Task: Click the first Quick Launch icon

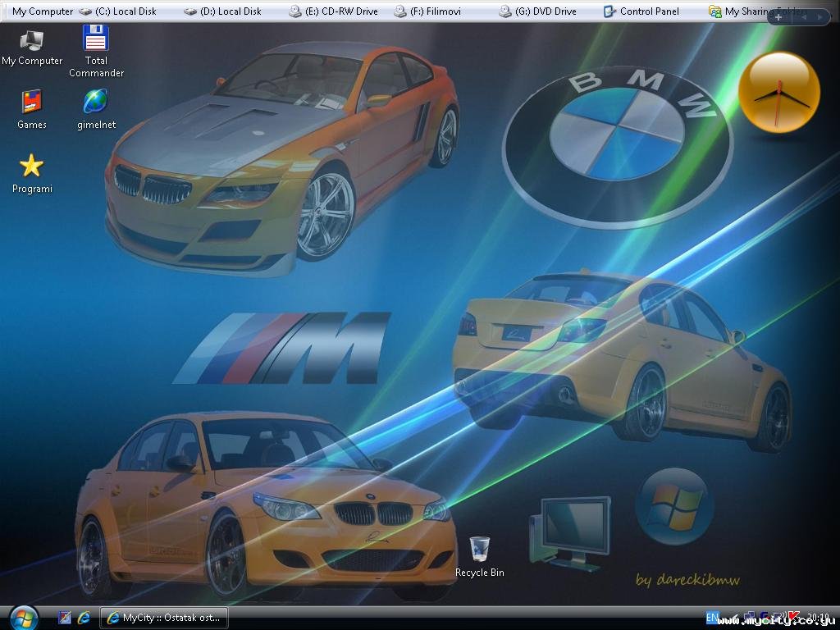Action: coord(65,618)
